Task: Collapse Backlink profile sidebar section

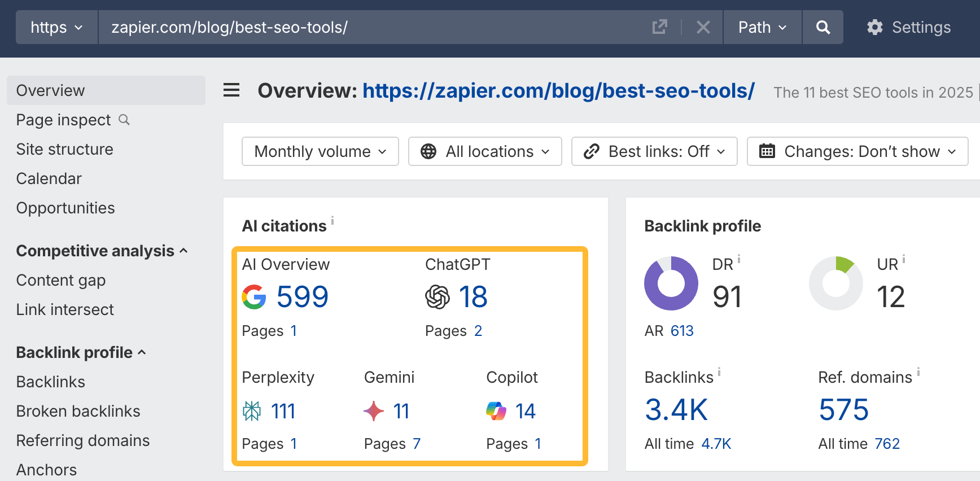Action: pyautogui.click(x=81, y=352)
